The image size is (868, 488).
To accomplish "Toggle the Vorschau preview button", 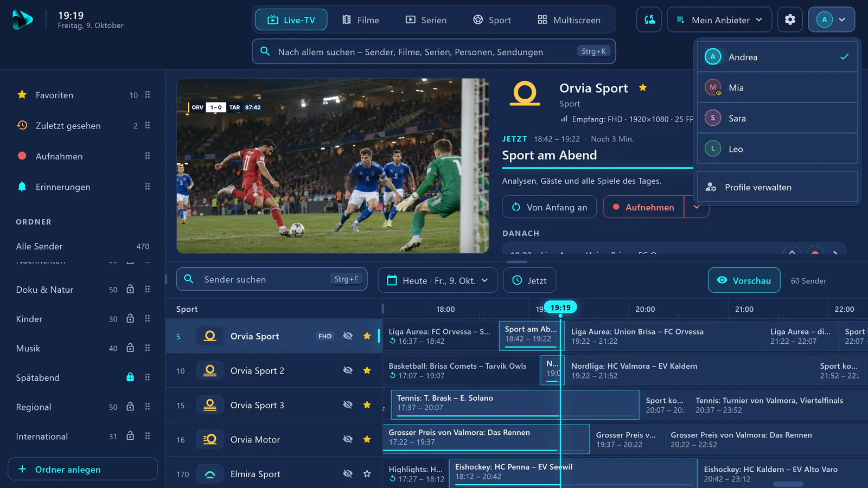I will pyautogui.click(x=744, y=280).
